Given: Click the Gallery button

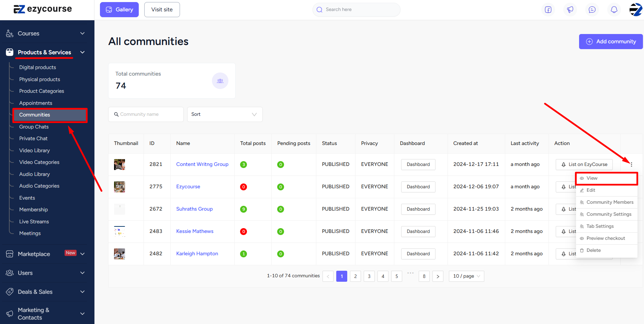Looking at the screenshot, I should click(x=119, y=10).
